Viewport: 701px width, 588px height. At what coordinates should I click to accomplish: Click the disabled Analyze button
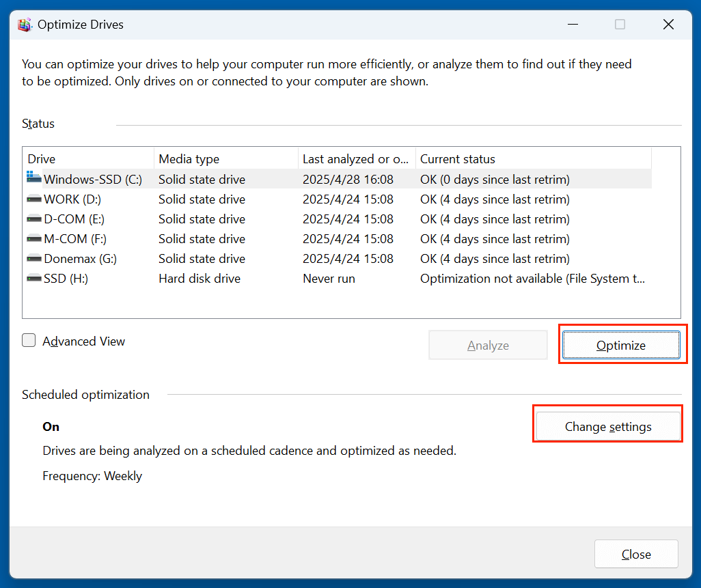pyautogui.click(x=487, y=345)
